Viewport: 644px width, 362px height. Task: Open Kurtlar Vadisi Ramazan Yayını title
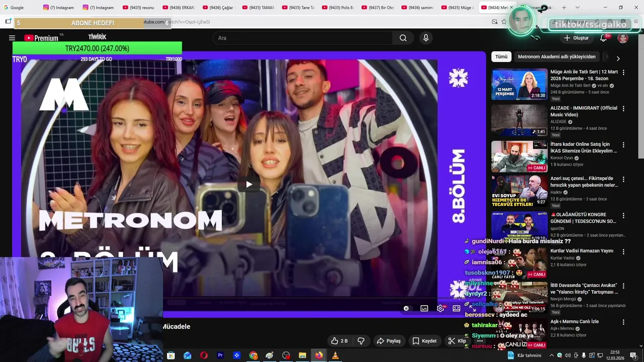click(582, 251)
